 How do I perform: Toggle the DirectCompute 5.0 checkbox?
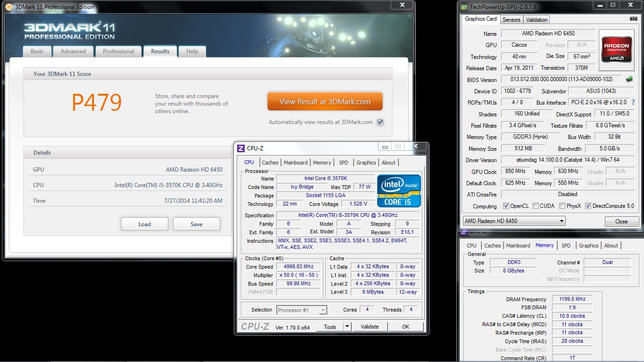[x=588, y=206]
